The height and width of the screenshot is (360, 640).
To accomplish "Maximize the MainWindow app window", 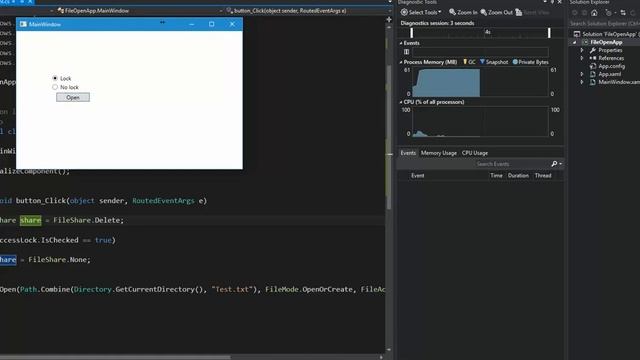I will point(211,24).
